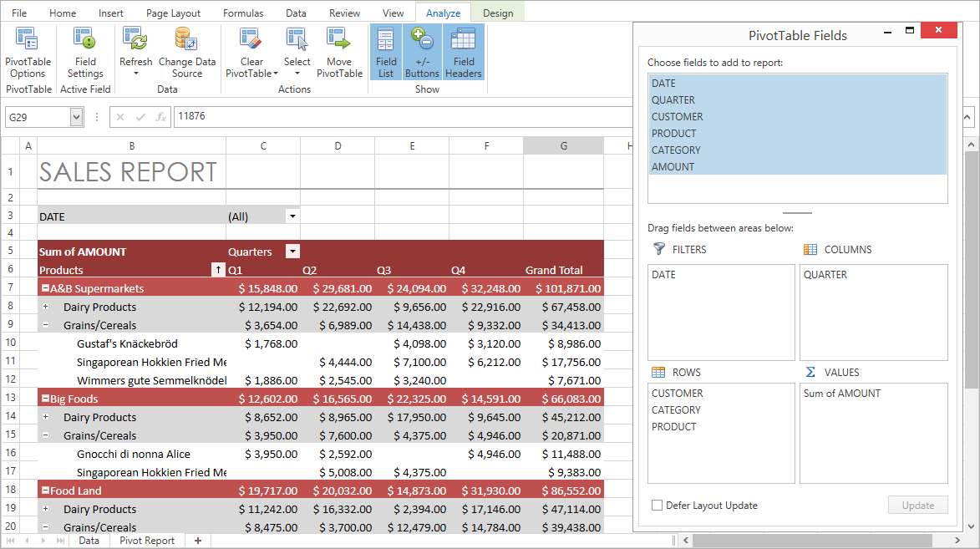
Task: Select the AMOUNT field in the field list
Action: click(673, 167)
